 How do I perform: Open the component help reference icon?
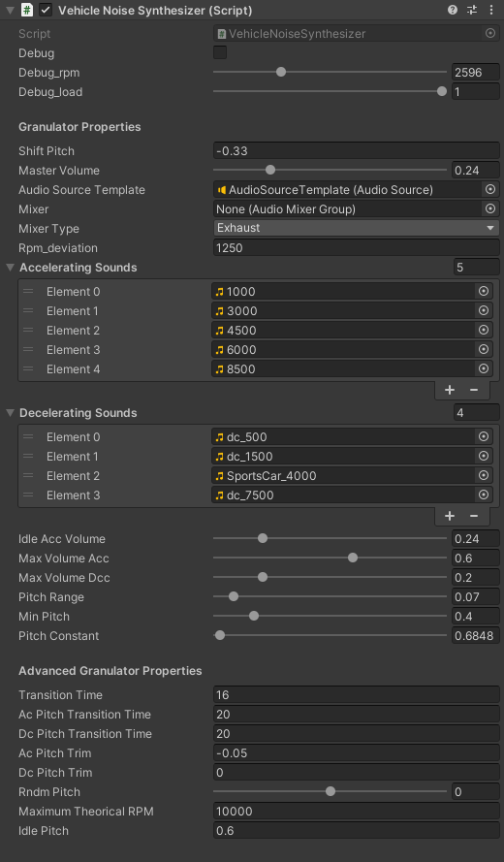point(453,10)
